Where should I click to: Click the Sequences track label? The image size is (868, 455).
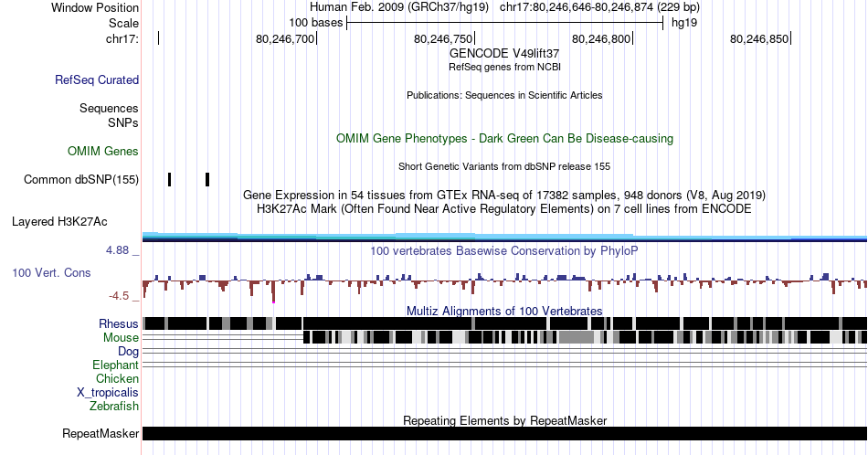(109, 108)
